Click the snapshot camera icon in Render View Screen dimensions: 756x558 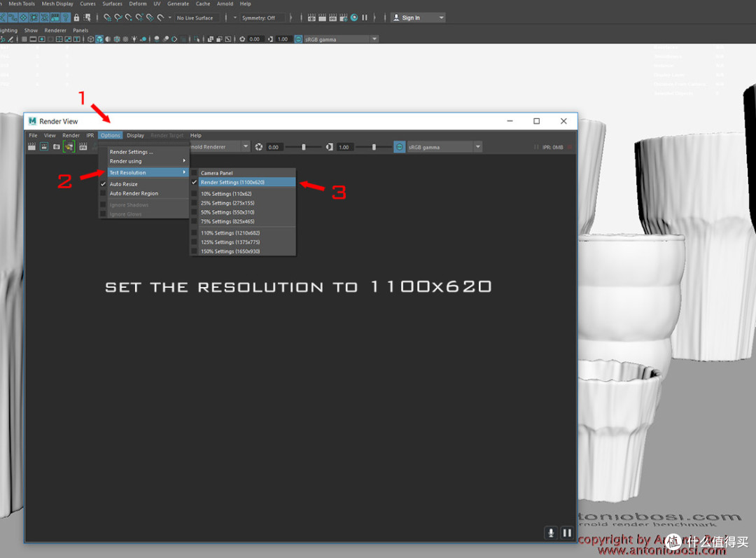57,146
